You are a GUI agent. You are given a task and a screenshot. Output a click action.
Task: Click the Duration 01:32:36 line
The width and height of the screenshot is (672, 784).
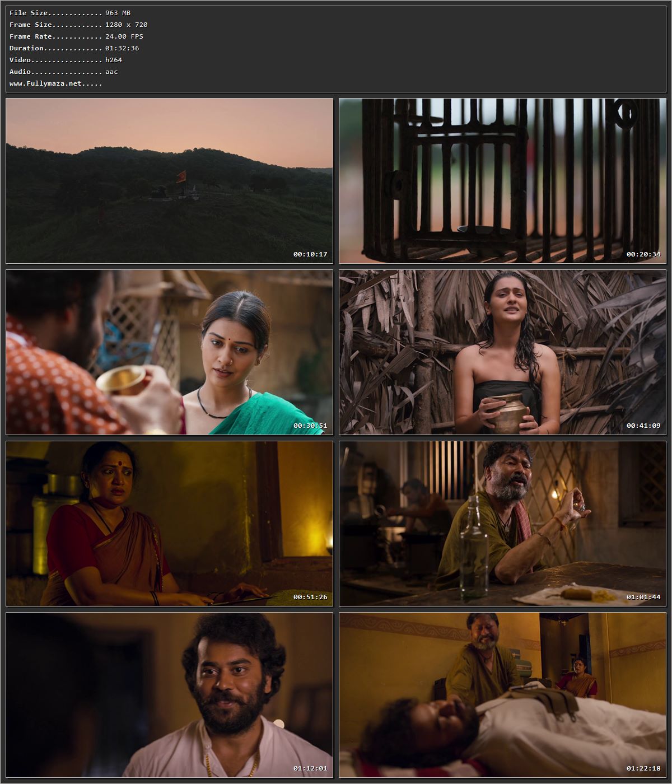pyautogui.click(x=74, y=48)
